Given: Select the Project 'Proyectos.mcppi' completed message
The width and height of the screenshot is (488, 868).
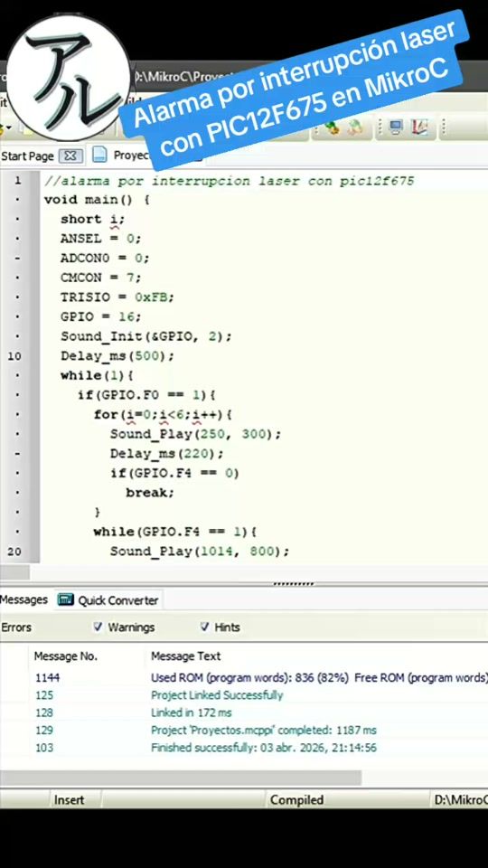Looking at the screenshot, I should [264, 731].
